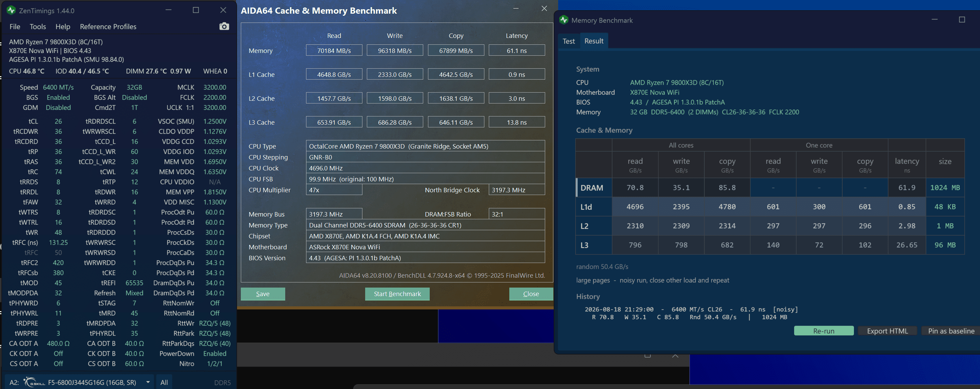Click the WHEA 0 readout in ZenTimings

pyautogui.click(x=215, y=71)
